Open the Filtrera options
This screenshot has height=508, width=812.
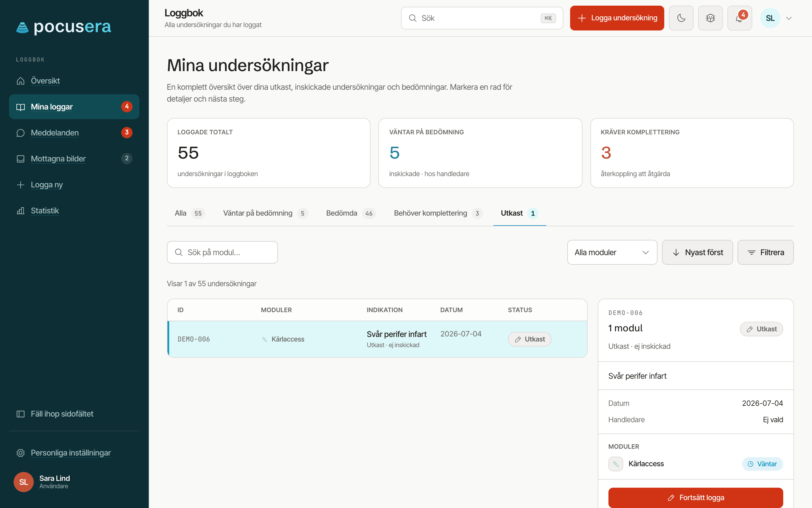pyautogui.click(x=765, y=252)
